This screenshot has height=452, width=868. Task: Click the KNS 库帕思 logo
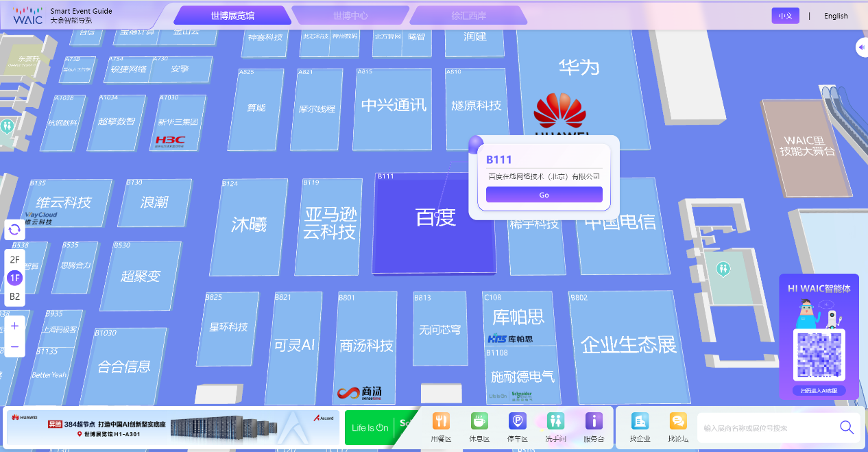tap(509, 339)
